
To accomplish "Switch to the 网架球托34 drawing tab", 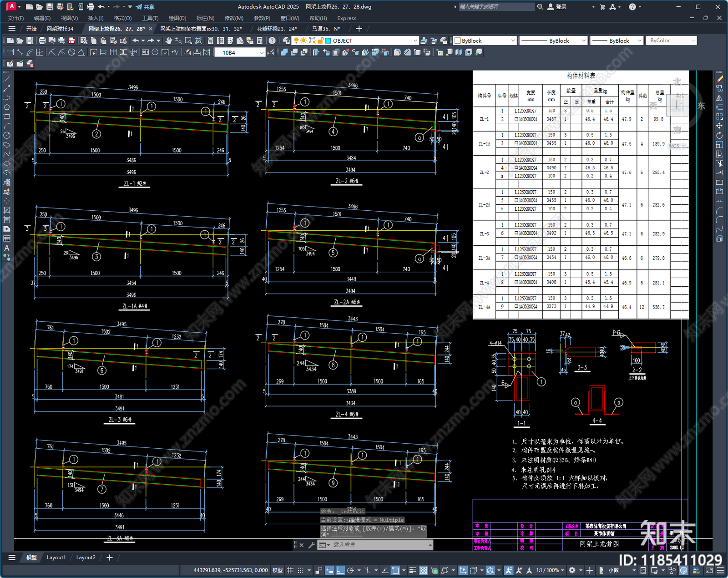I will click(x=60, y=29).
